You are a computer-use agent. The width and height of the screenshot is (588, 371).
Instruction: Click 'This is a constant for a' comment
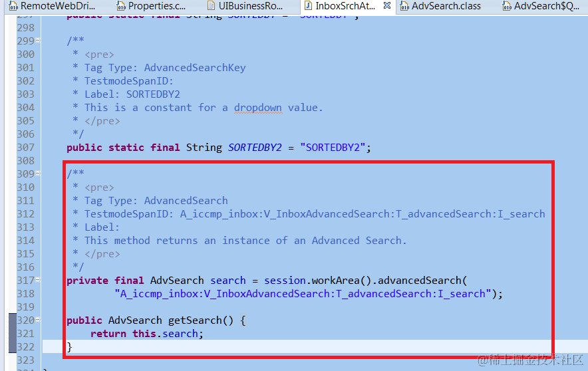(156, 108)
